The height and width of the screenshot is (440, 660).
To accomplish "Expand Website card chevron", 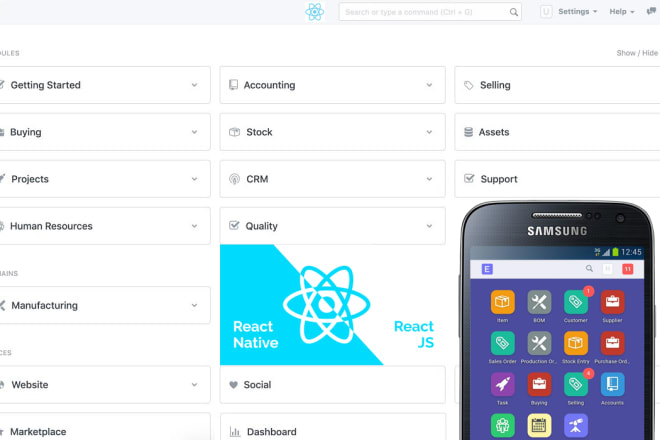I will (194, 385).
